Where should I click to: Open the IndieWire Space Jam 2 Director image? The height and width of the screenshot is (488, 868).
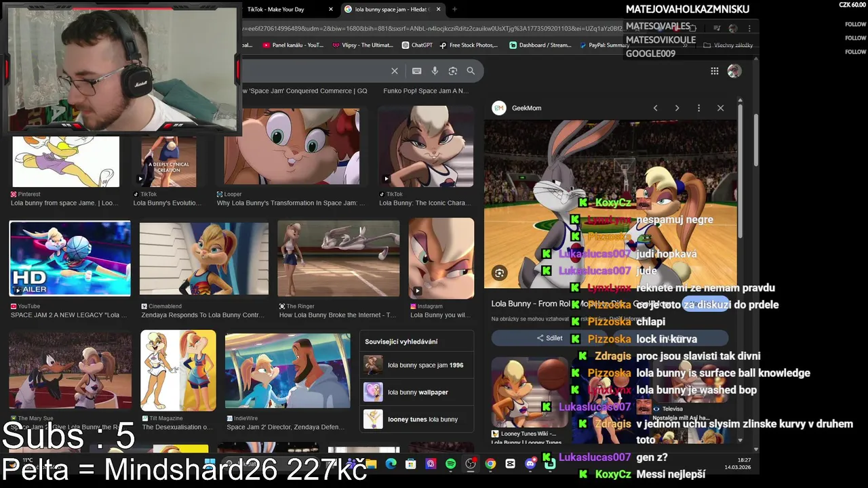point(288,370)
